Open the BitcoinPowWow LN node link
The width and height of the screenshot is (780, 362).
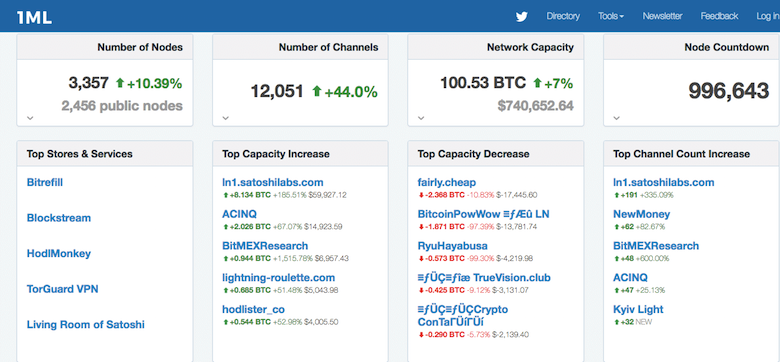pyautogui.click(x=484, y=214)
